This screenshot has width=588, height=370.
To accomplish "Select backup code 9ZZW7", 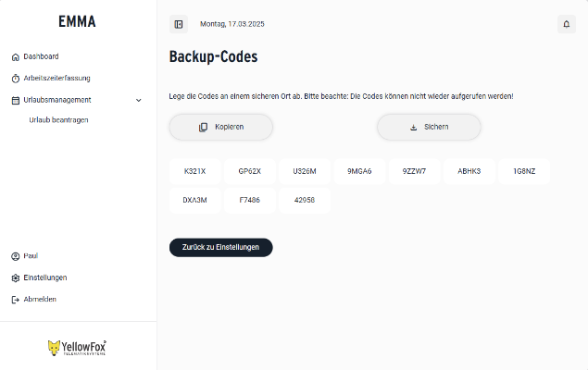I will tap(414, 171).
